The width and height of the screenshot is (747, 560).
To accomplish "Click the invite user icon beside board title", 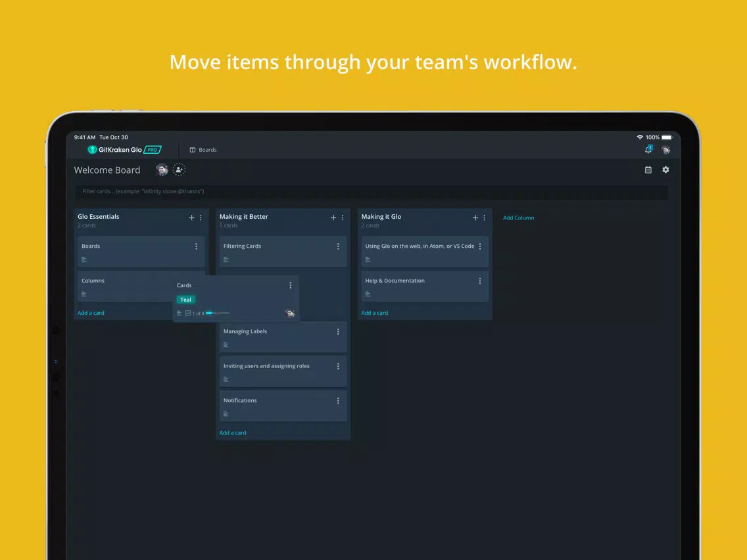I will [179, 170].
